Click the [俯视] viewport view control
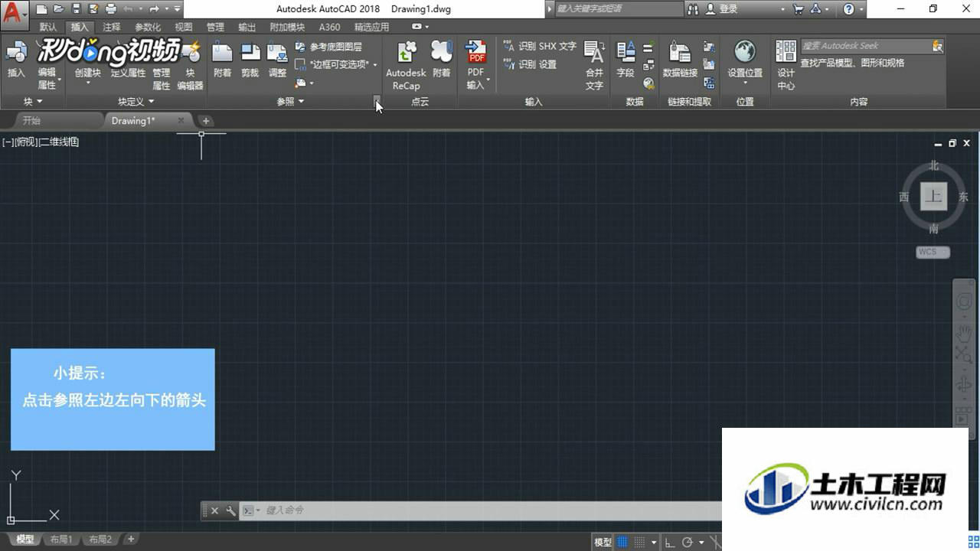This screenshot has width=980, height=551. [25, 142]
